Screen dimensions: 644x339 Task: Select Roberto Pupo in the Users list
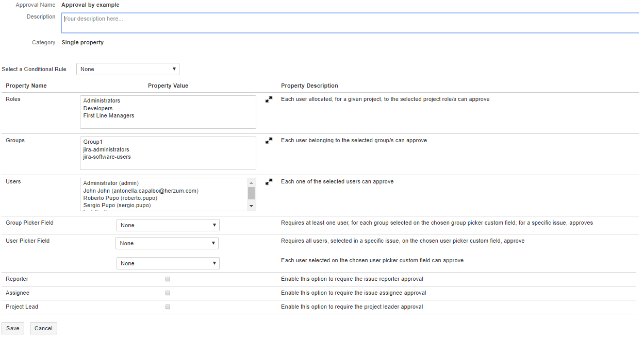(x=120, y=198)
